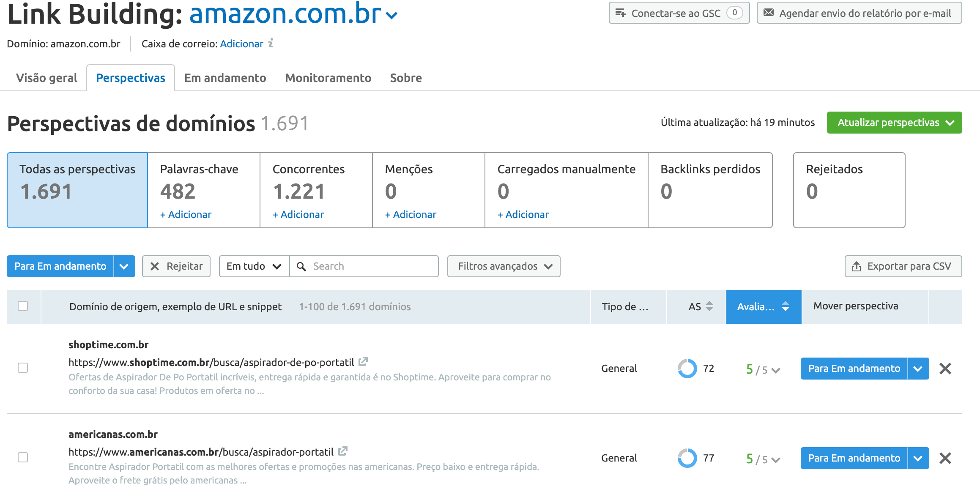980x500 pixels.
Task: Switch to the Visão geral tab
Action: (x=47, y=78)
